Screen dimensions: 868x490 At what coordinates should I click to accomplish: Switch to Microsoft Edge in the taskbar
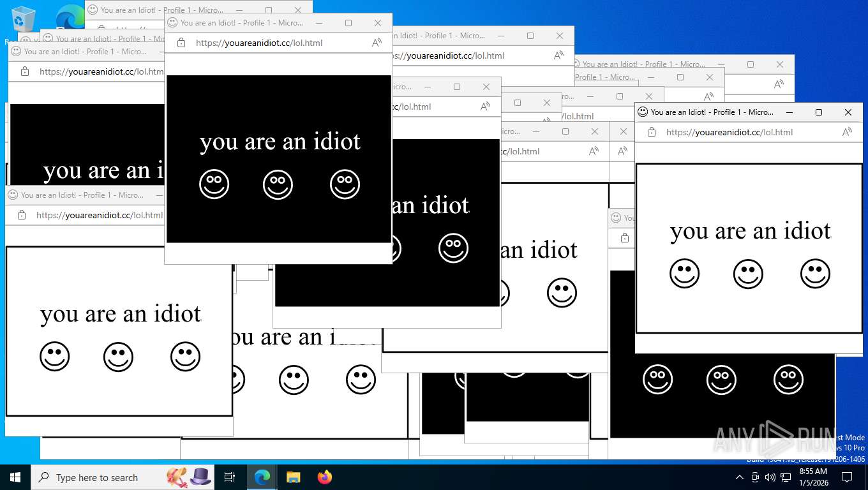point(262,477)
